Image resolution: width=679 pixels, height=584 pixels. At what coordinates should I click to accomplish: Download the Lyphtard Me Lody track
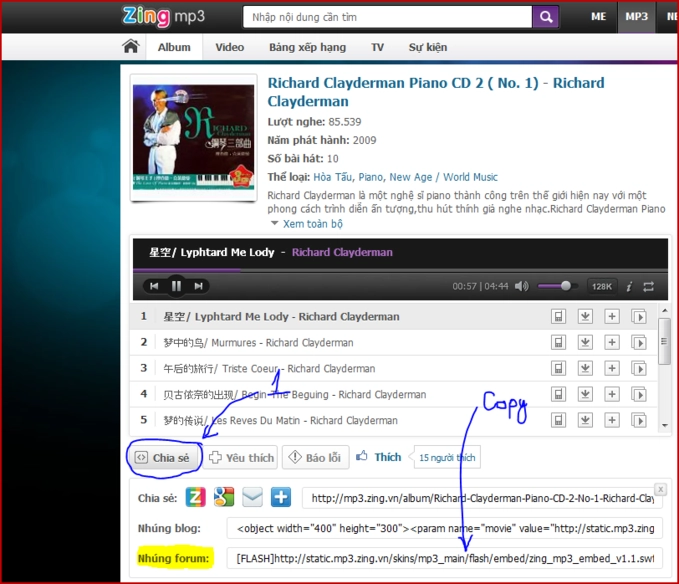[585, 316]
